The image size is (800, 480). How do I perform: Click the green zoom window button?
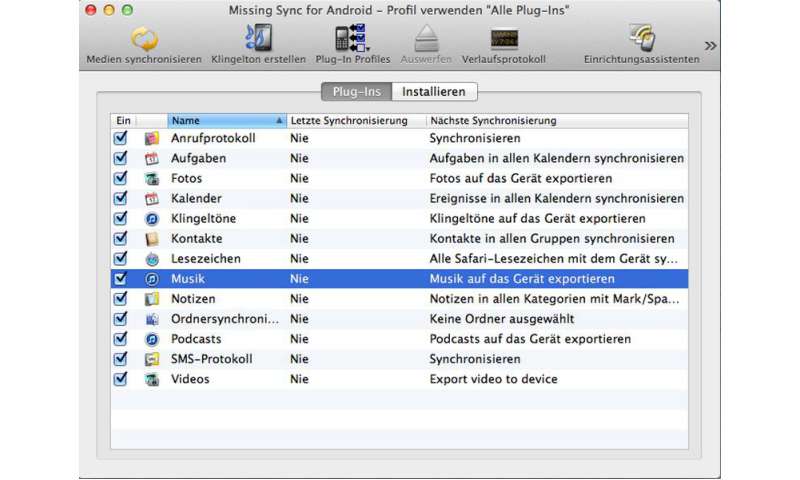pyautogui.click(x=127, y=10)
